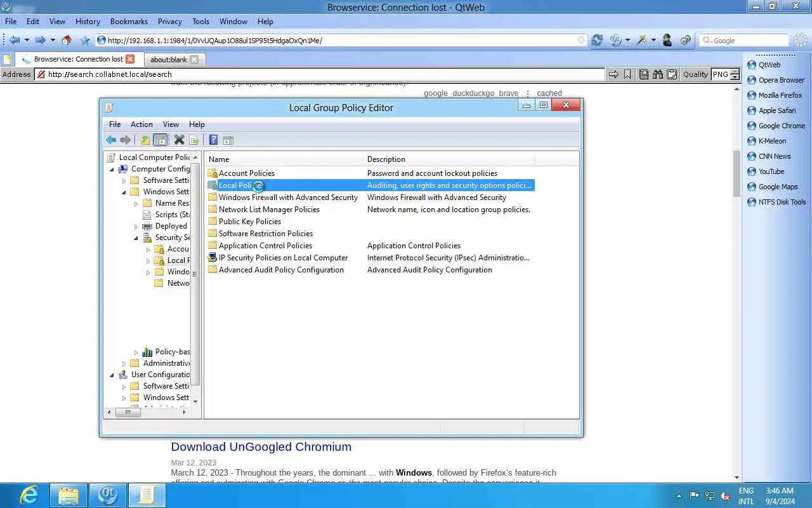The image size is (812, 508).
Task: Select IP Security Policies on Local Computer
Action: click(283, 258)
